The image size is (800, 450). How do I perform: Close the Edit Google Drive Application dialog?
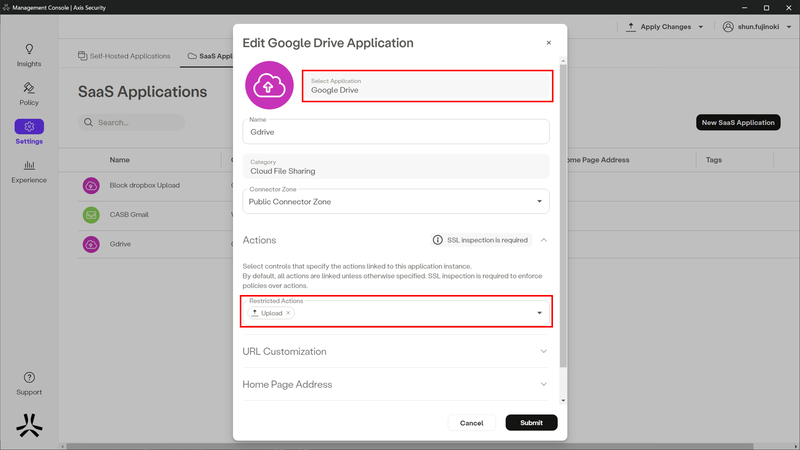(549, 43)
